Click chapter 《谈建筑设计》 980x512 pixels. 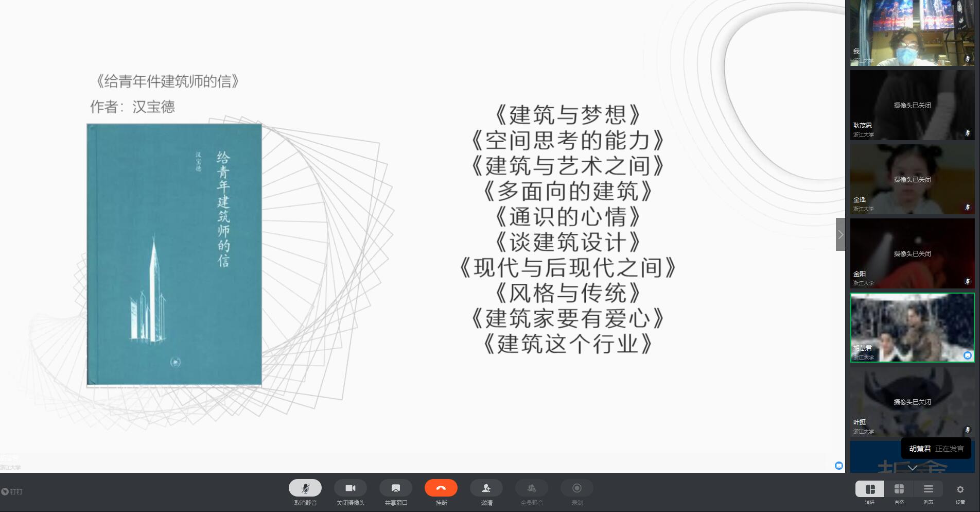(568, 242)
